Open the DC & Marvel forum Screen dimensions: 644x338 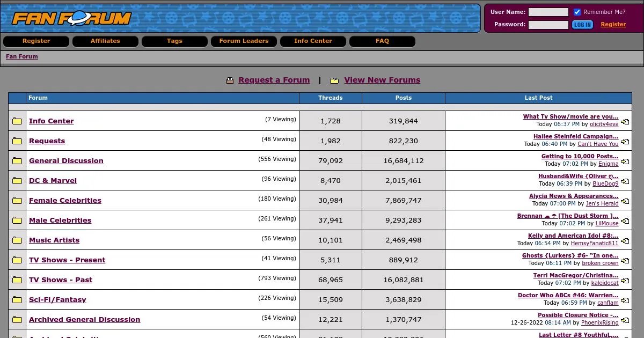pos(53,181)
